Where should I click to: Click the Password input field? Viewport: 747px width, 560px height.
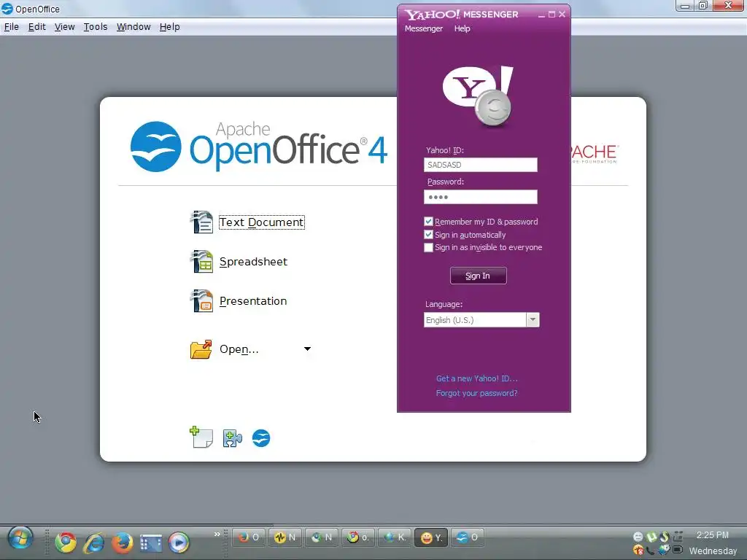(480, 197)
